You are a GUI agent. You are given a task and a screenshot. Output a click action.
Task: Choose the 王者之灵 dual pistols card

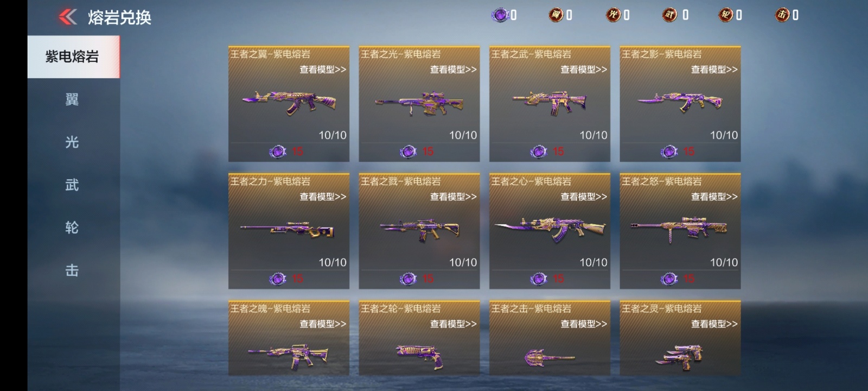(680, 338)
